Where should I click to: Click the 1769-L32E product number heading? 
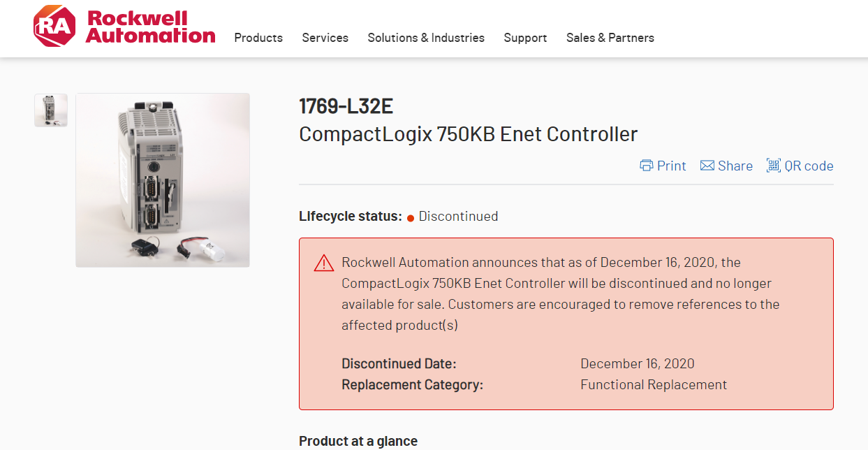point(346,106)
